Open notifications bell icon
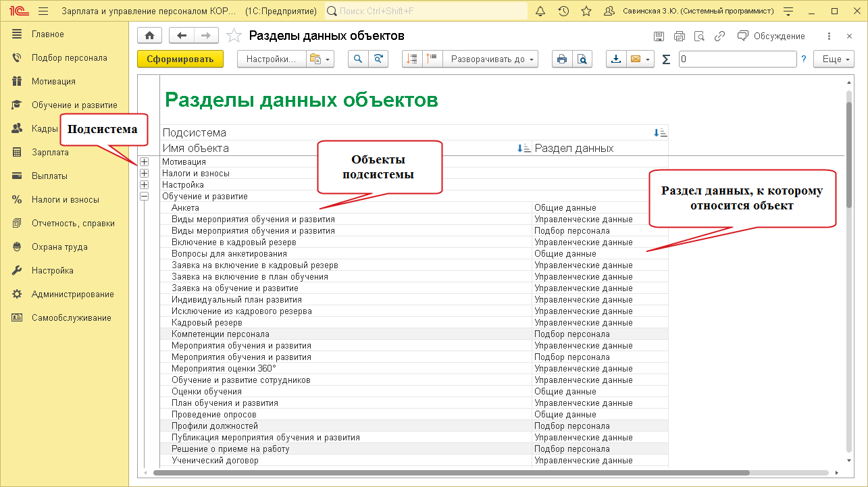This screenshot has height=487, width=868. pos(540,11)
